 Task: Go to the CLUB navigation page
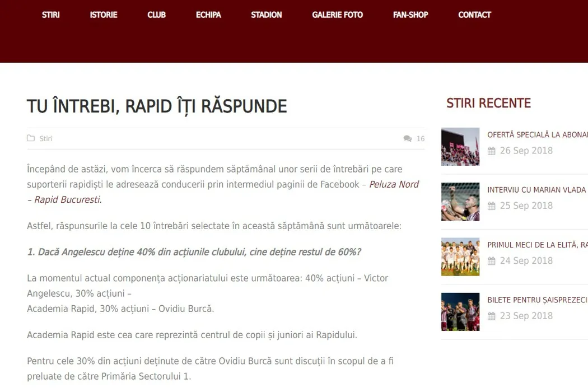tap(156, 15)
